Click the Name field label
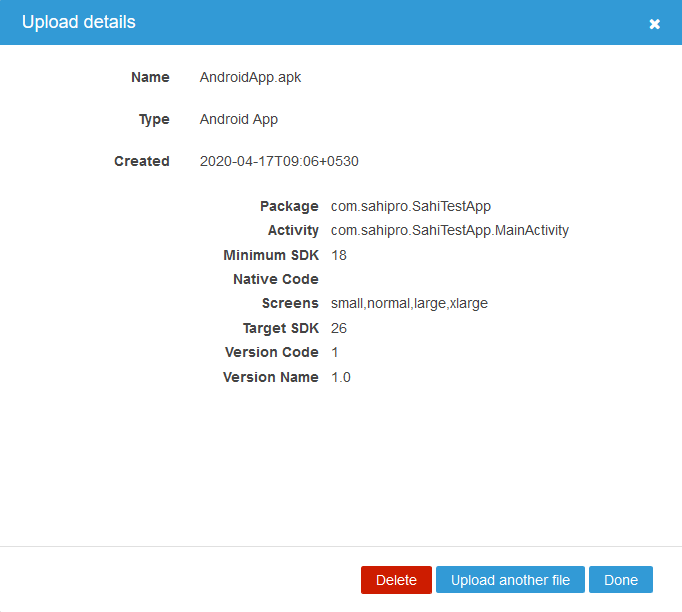 click(x=150, y=78)
